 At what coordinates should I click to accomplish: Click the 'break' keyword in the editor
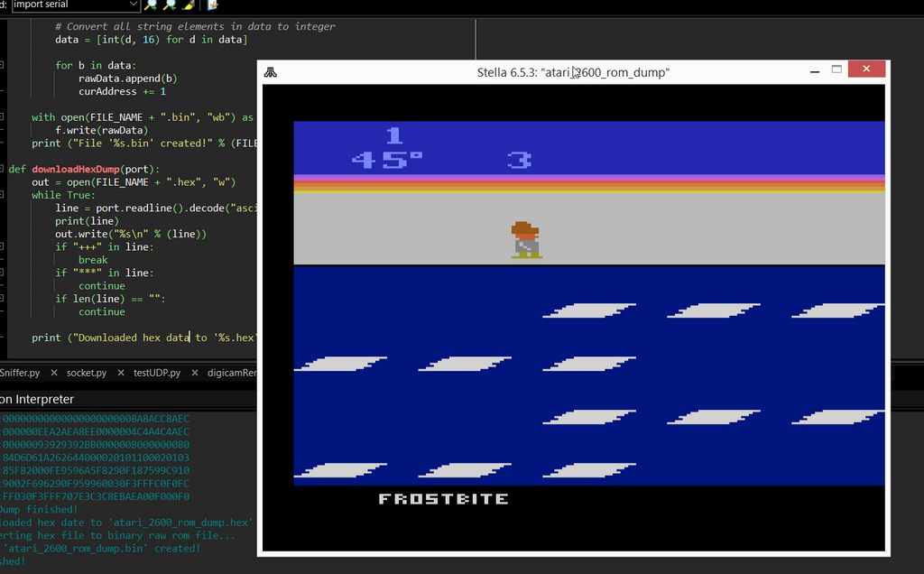pos(93,260)
